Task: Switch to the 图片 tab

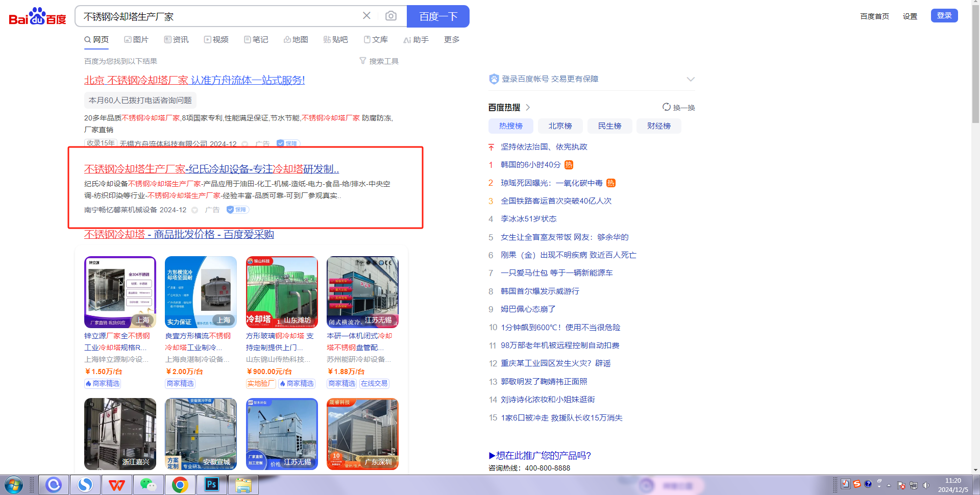Action: (x=136, y=39)
